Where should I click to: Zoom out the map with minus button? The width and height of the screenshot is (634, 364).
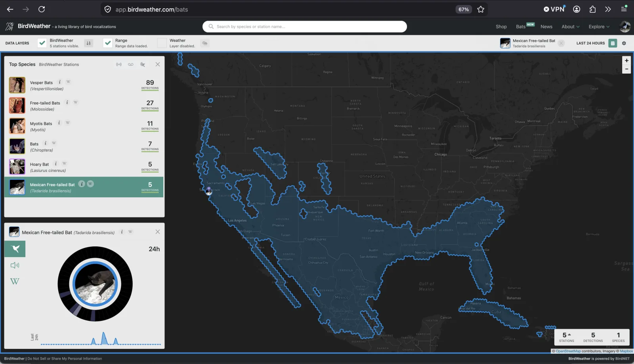(626, 69)
